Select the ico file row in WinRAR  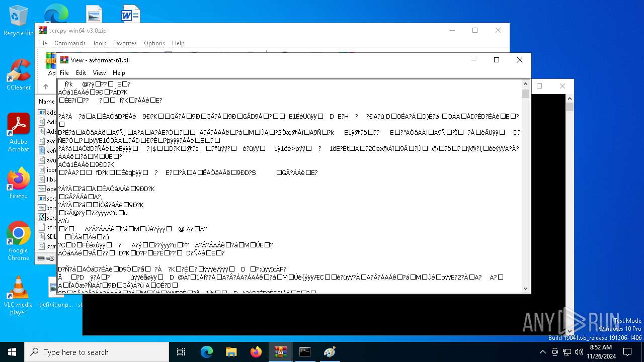click(x=47, y=170)
